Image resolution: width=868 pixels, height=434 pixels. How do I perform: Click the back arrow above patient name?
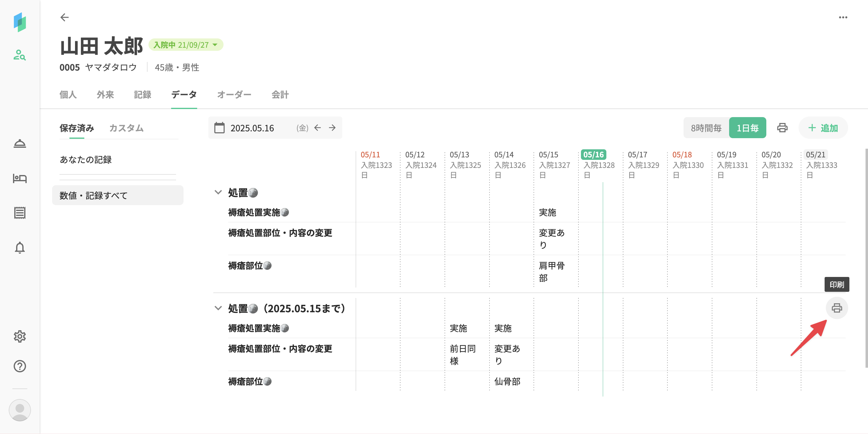pyautogui.click(x=64, y=17)
